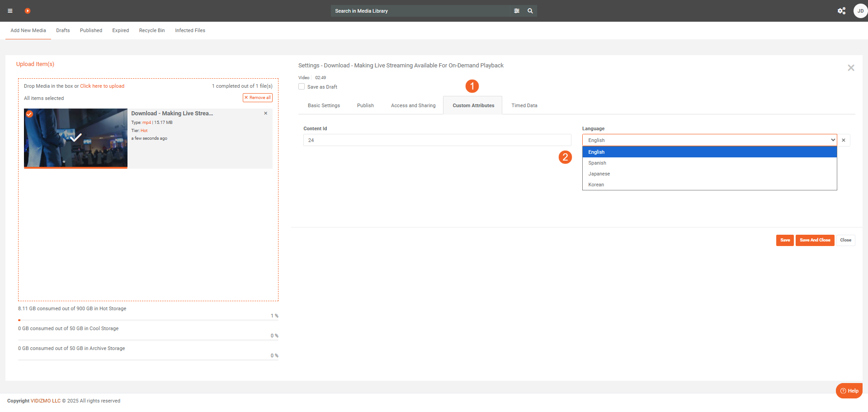The width and height of the screenshot is (868, 412).
Task: Enable the Save as Draft checkbox
Action: point(302,87)
